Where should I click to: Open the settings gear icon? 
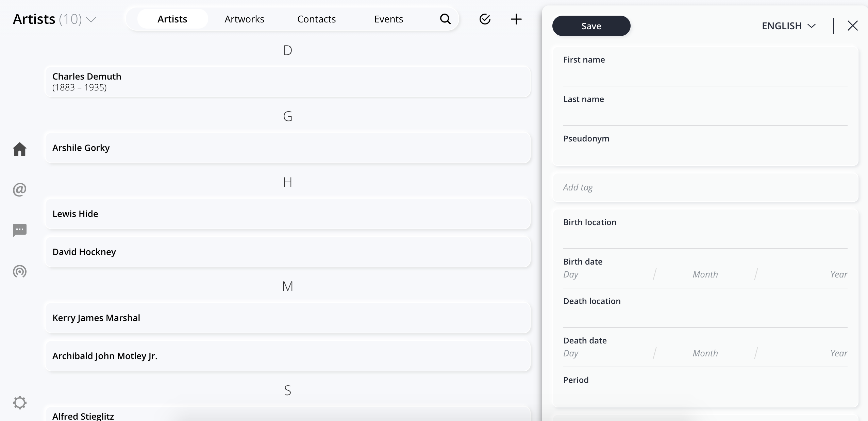20,403
